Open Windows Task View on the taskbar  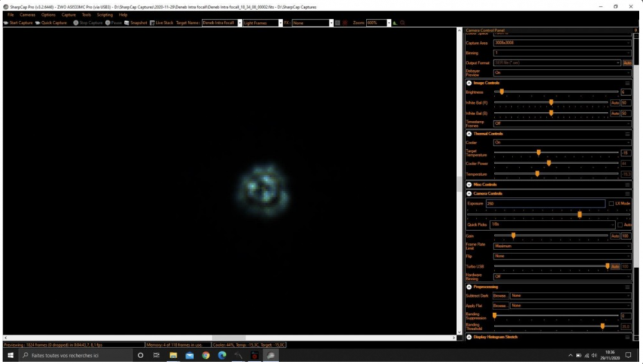(x=156, y=355)
